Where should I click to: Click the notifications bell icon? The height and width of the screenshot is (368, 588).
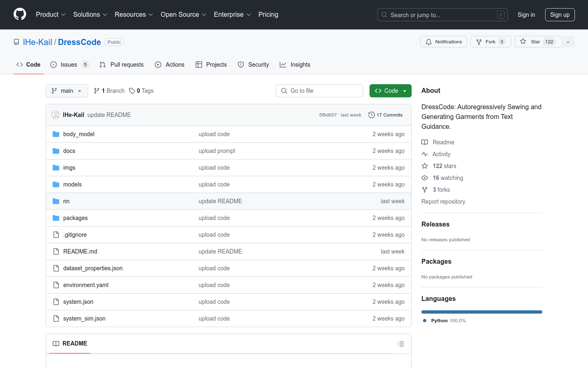(x=428, y=42)
